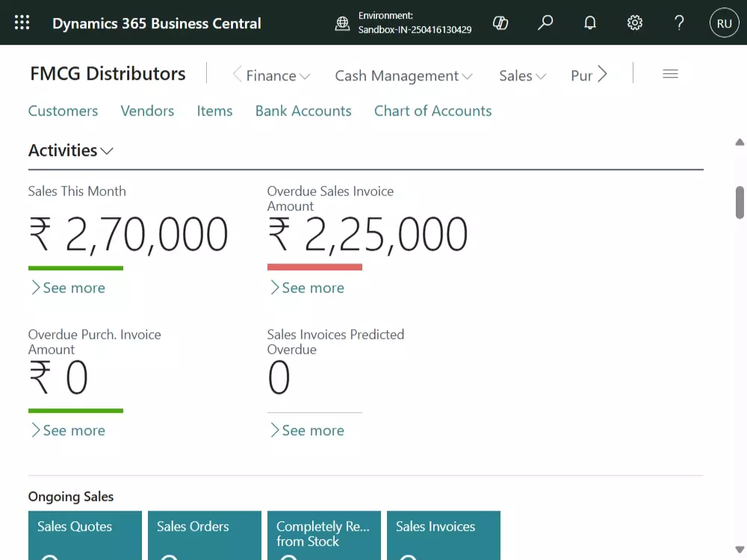The height and width of the screenshot is (560, 747).
Task: Expand the Cash Management menu
Action: pos(403,75)
